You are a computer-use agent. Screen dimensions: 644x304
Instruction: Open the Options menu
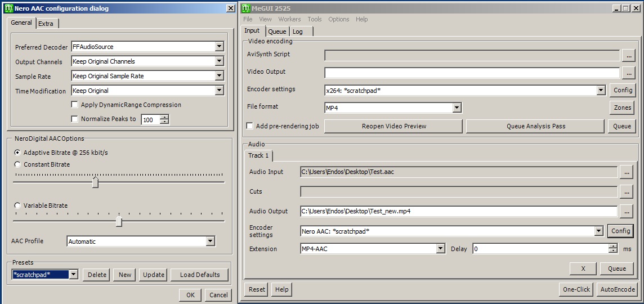click(339, 19)
